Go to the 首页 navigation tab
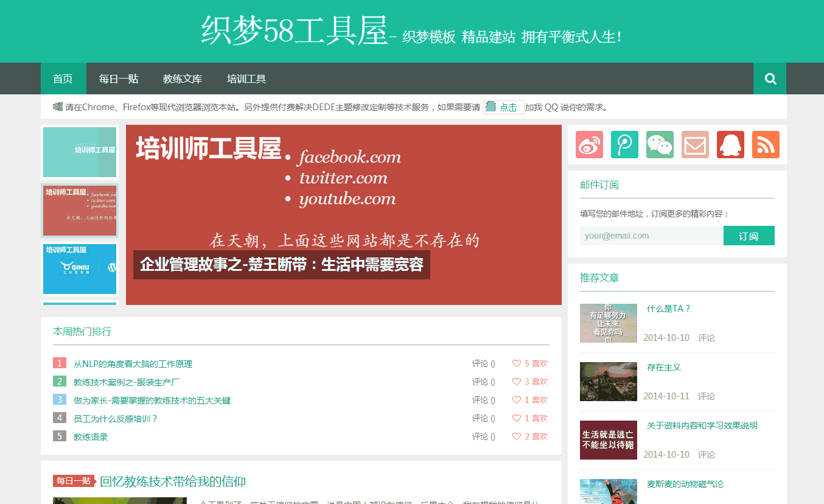Image resolution: width=824 pixels, height=504 pixels. pos(63,79)
